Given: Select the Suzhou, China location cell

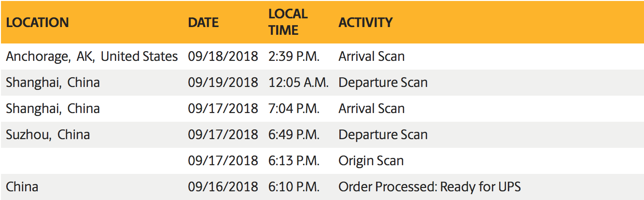Looking at the screenshot, I should [48, 134].
